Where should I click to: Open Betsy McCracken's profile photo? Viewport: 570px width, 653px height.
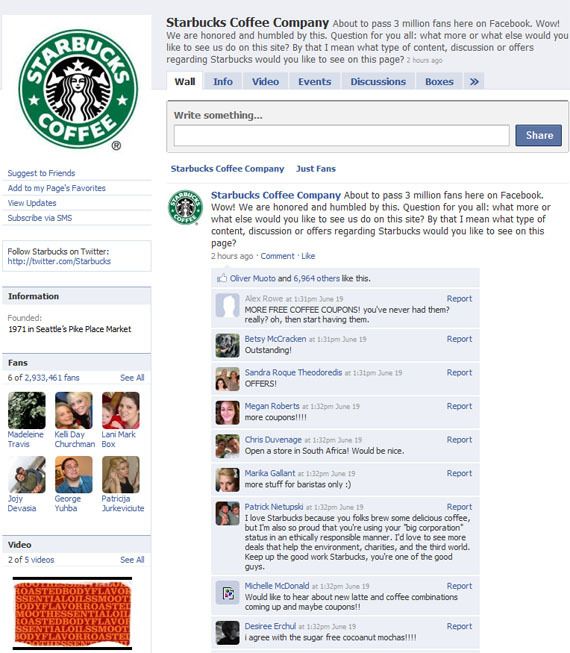pyautogui.click(x=227, y=345)
